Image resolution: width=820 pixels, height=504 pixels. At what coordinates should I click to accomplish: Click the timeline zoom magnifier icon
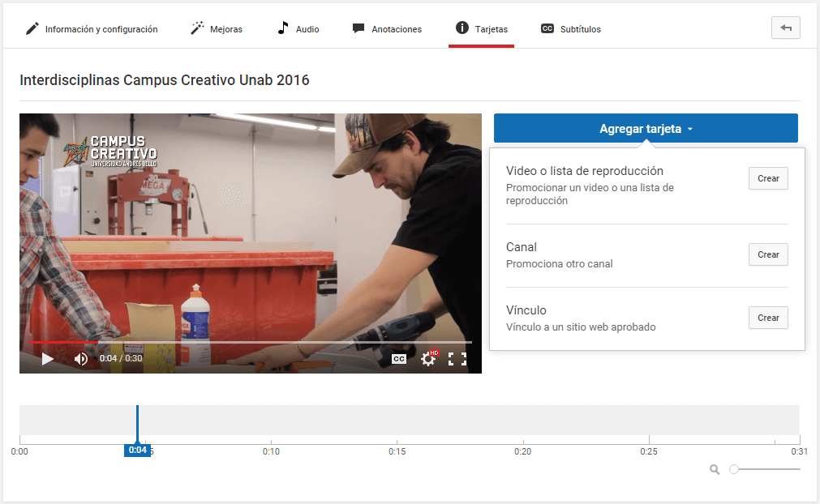pyautogui.click(x=715, y=469)
